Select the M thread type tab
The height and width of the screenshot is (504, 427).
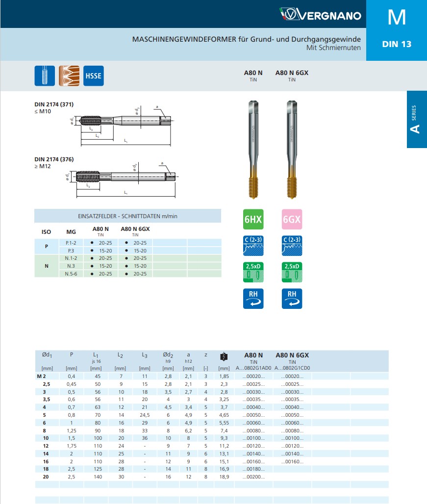point(396,17)
